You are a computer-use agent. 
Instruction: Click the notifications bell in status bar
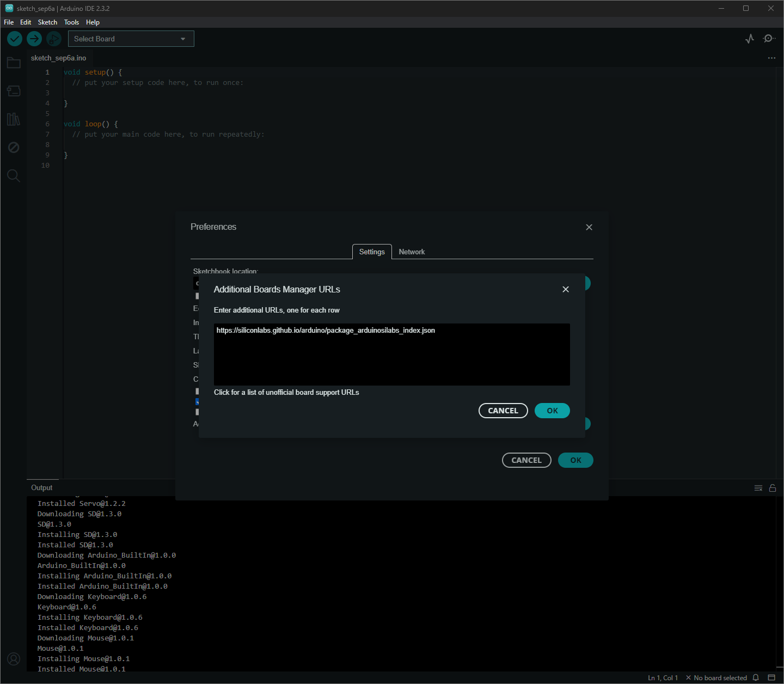(x=756, y=677)
